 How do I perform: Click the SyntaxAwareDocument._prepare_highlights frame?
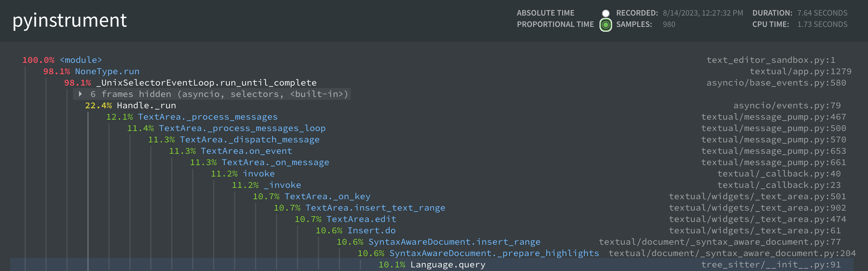(494, 253)
